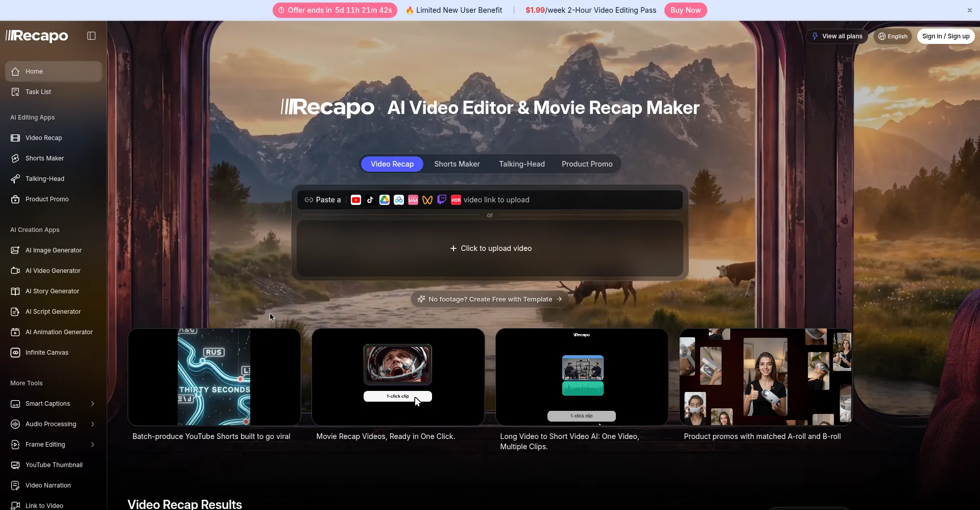
Task: Click No footage? Create Free with Template
Action: [x=490, y=299]
